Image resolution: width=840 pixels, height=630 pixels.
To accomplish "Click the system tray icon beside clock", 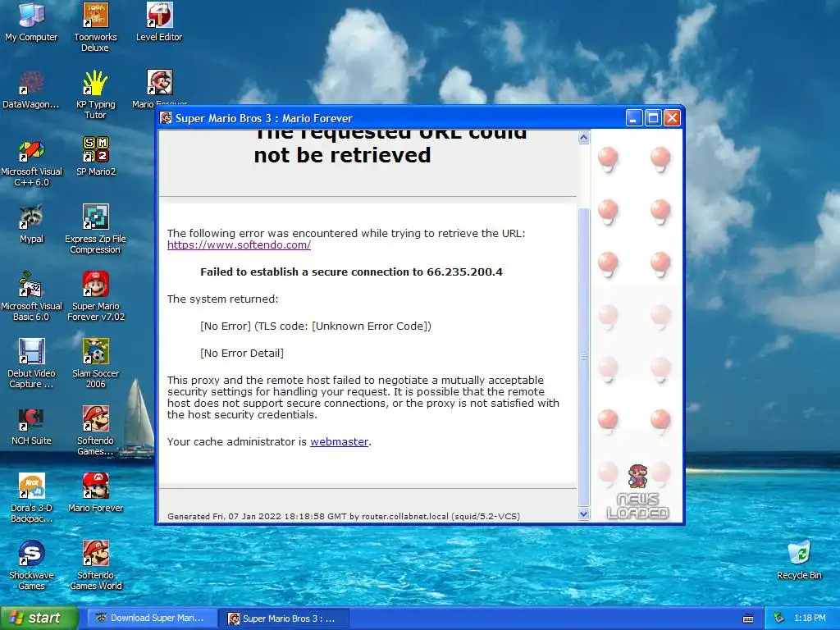I will (779, 619).
